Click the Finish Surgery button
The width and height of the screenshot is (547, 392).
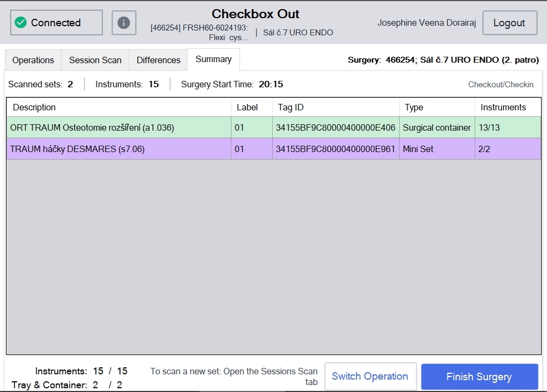click(479, 376)
